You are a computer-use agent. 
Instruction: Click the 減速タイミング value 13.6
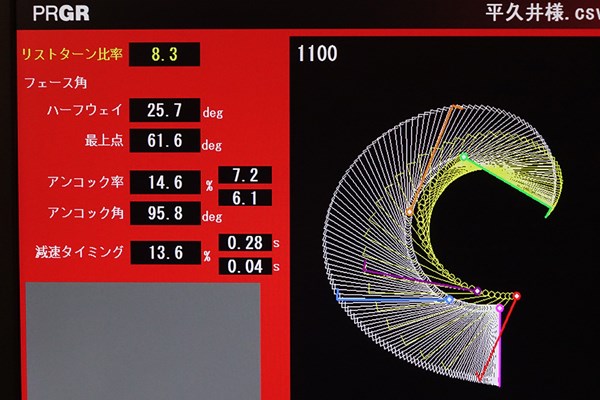166,253
